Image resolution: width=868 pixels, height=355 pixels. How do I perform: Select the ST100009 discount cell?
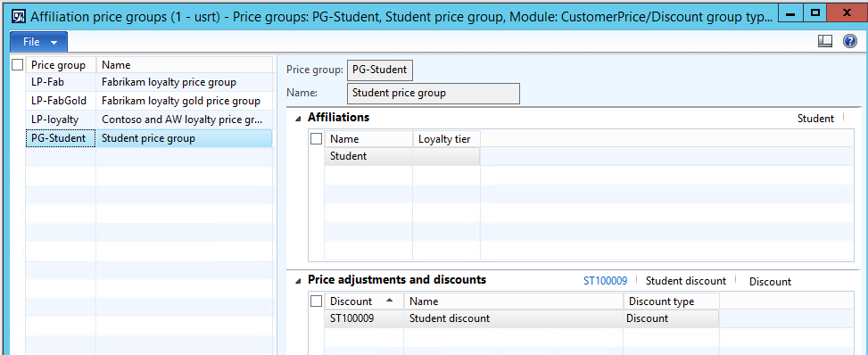click(x=364, y=318)
